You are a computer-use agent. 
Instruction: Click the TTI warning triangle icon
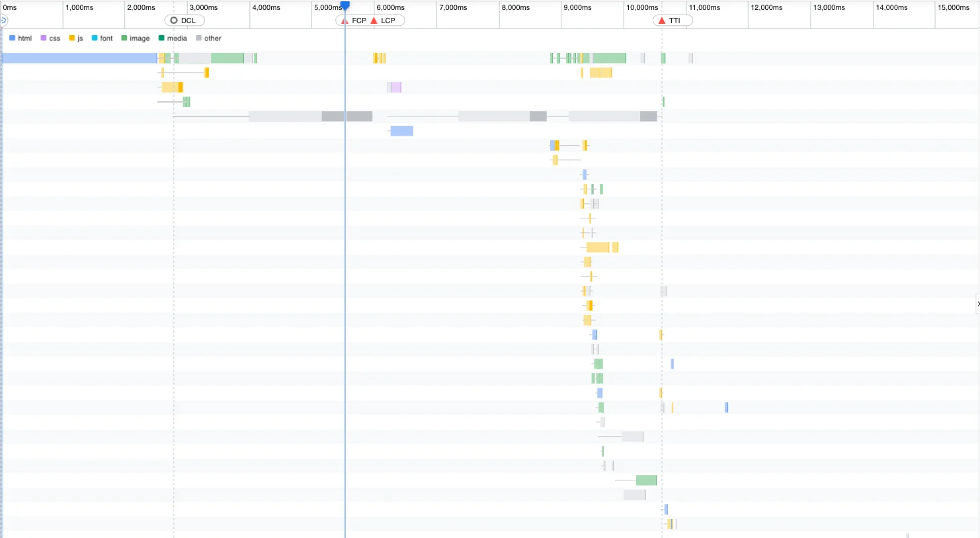[x=662, y=20]
